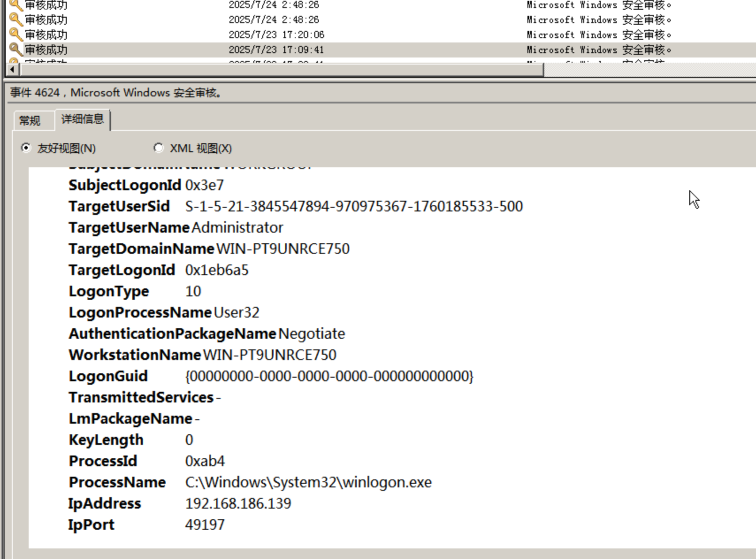Click the WorkstationName value WIN-PT9UNRCE750

(x=269, y=355)
